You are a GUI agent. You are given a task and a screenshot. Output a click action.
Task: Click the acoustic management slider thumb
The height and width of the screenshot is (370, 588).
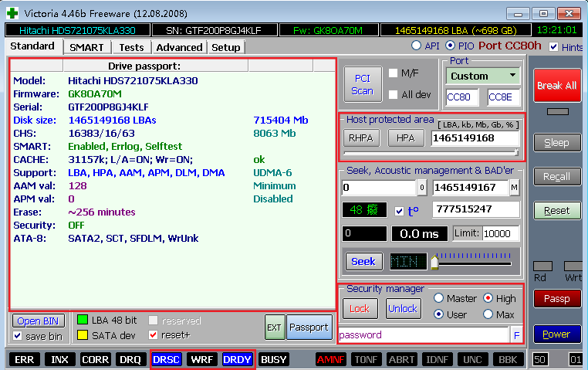(x=434, y=262)
